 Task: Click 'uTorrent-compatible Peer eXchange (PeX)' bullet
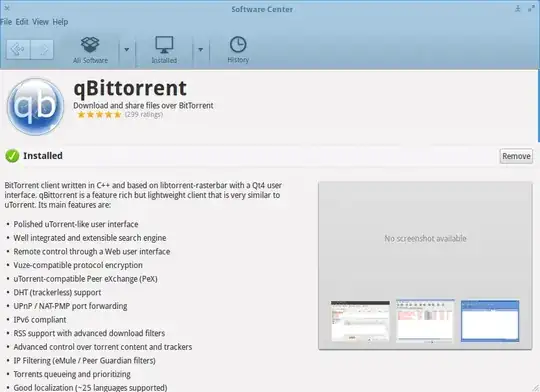(x=85, y=279)
